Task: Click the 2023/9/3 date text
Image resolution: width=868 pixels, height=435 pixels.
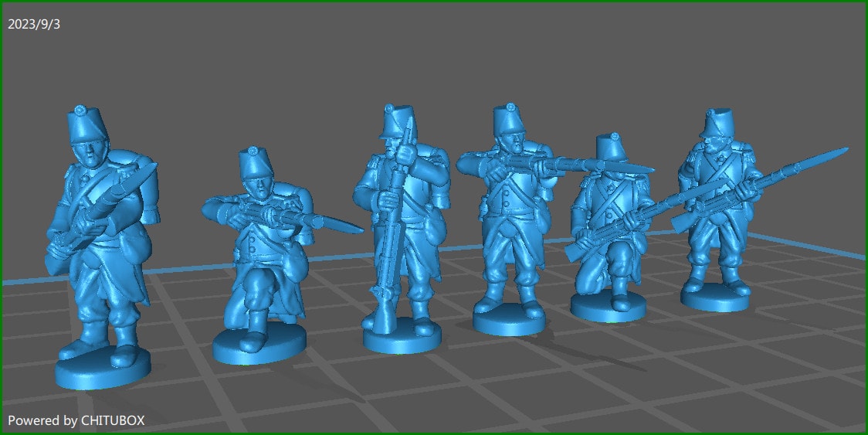Action: pyautogui.click(x=34, y=25)
